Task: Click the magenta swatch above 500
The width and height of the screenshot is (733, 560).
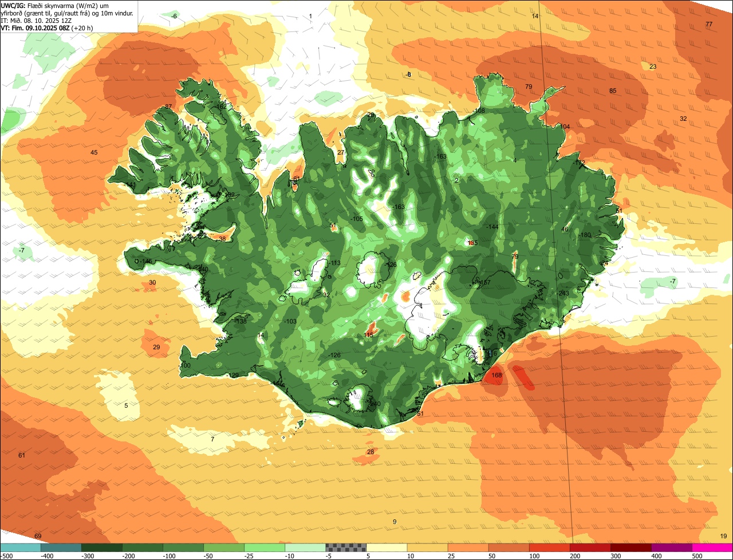Action: [x=712, y=547]
